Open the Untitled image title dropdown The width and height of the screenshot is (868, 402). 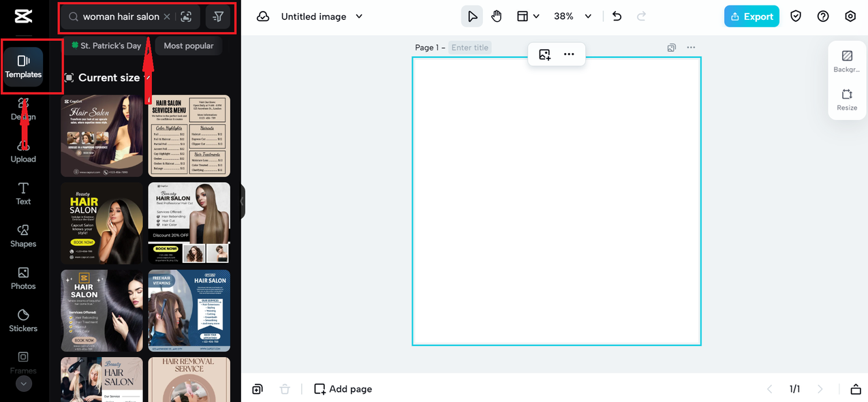coord(322,16)
